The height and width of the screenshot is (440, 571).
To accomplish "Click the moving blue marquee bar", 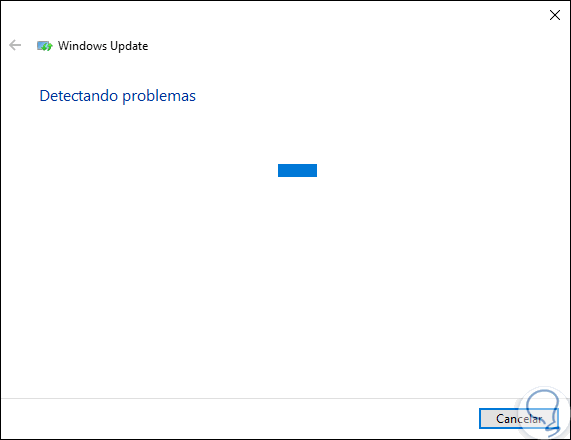I will [297, 170].
